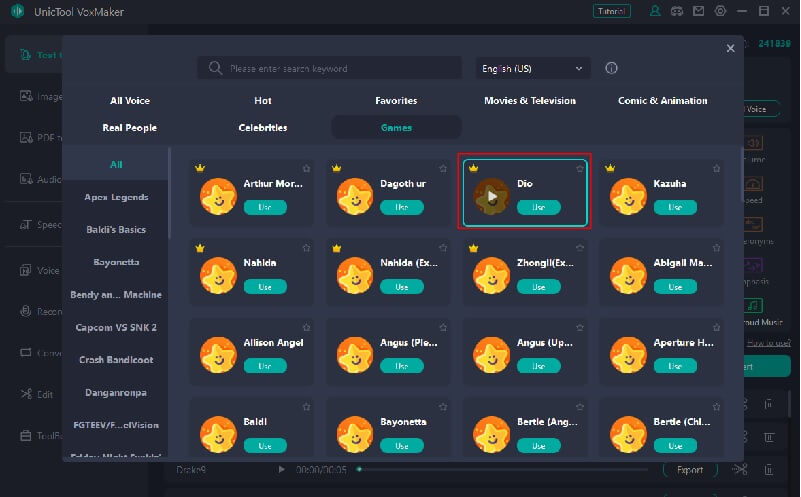This screenshot has width=801, height=497.
Task: Select the Bayonetta category in sidebar
Action: click(116, 262)
